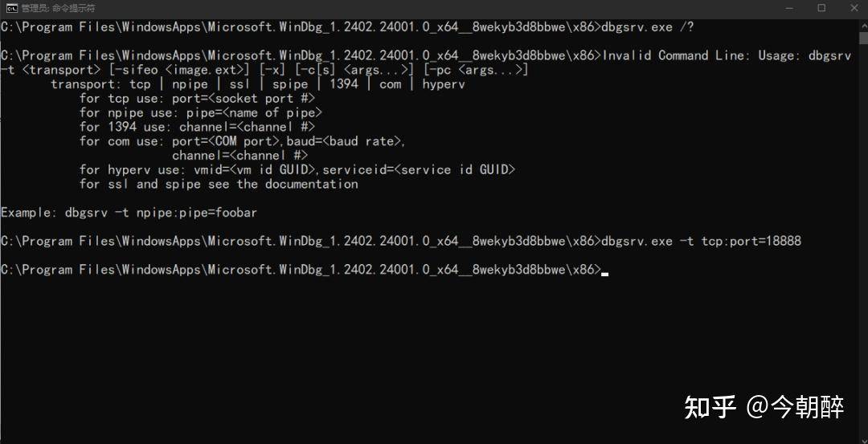Click the 'dbgsrv.exe /?' command text
The image size is (868, 444).
tap(647, 27)
